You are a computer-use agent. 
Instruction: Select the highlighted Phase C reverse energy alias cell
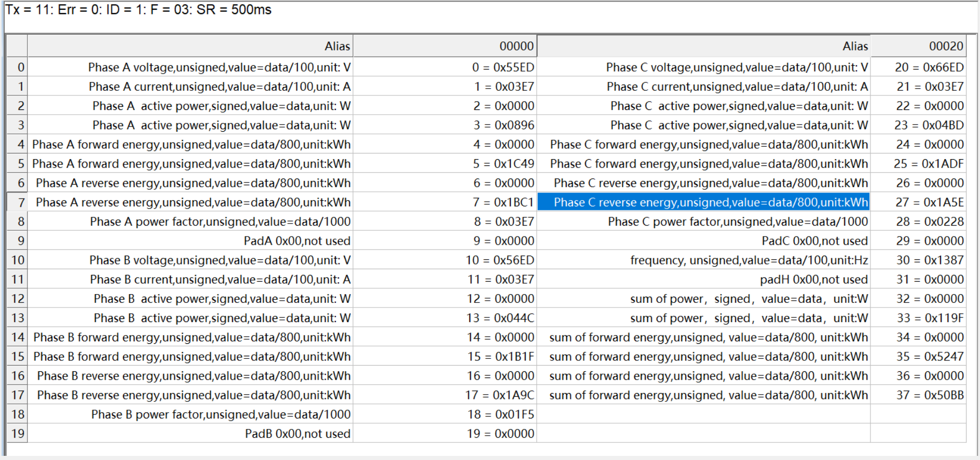pos(703,202)
